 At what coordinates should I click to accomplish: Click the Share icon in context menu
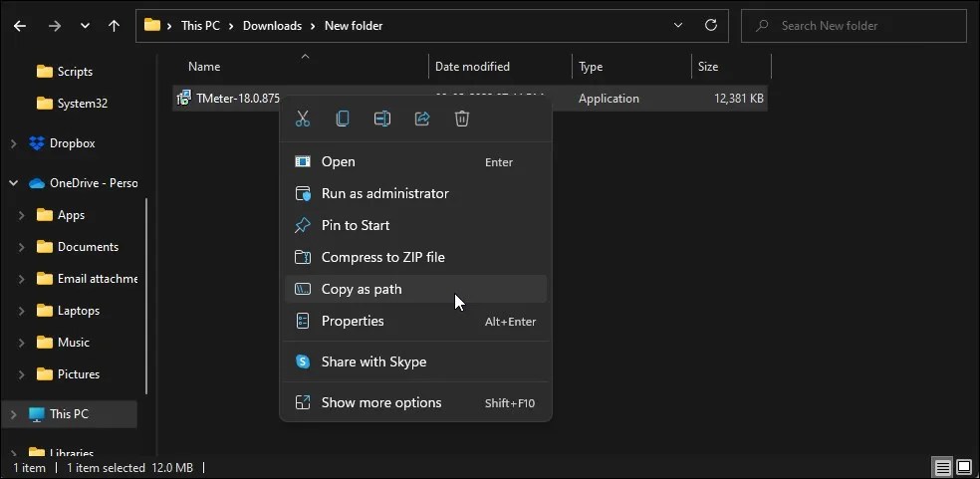coord(422,119)
